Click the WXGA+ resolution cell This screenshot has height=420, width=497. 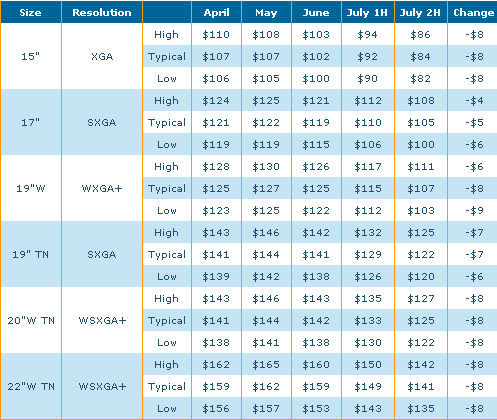pos(102,188)
